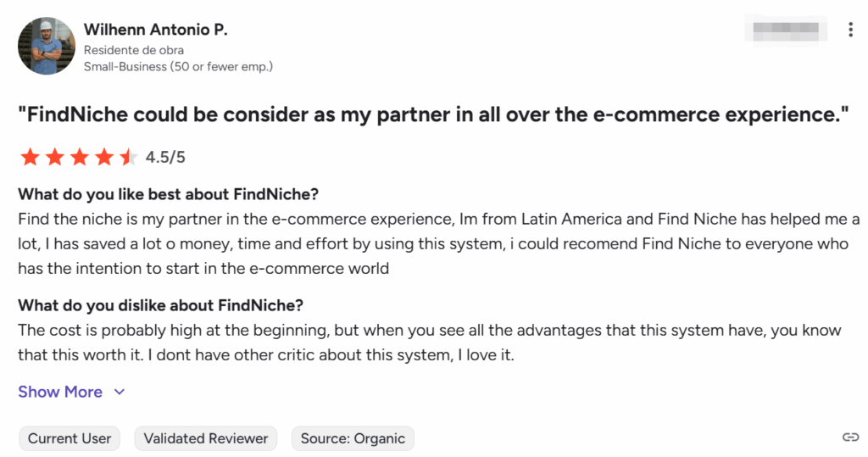Click the blurred review date
The height and width of the screenshot is (457, 868).
[784, 28]
